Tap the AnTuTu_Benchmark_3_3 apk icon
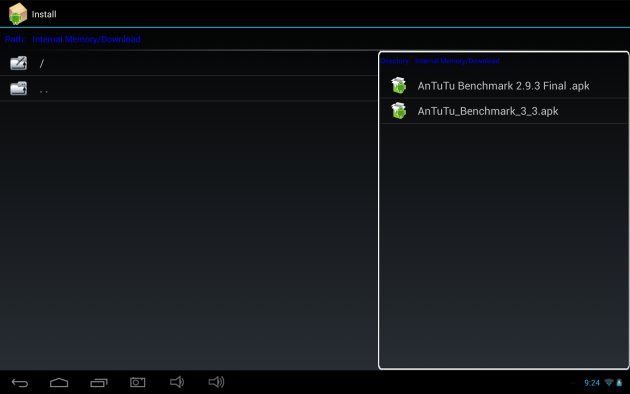The height and width of the screenshot is (394, 630). pos(399,111)
